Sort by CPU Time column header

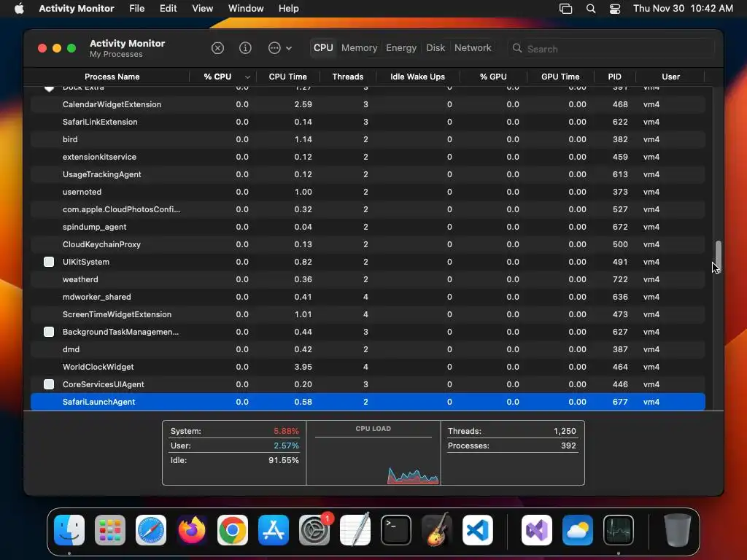(287, 77)
